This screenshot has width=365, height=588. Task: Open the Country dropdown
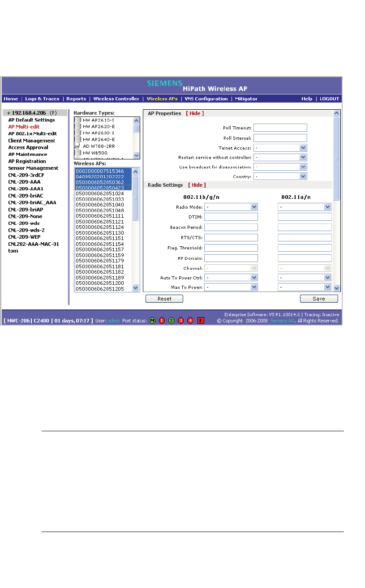pos(280,176)
